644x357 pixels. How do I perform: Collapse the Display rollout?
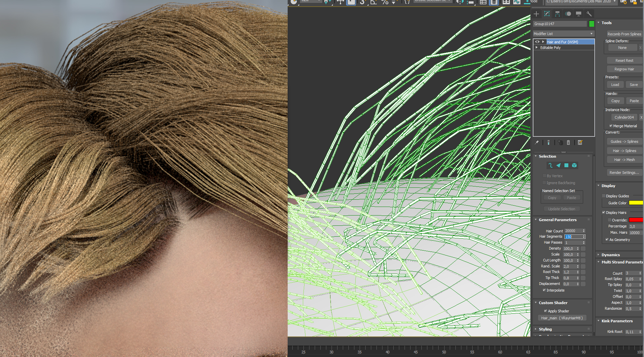tap(598, 186)
